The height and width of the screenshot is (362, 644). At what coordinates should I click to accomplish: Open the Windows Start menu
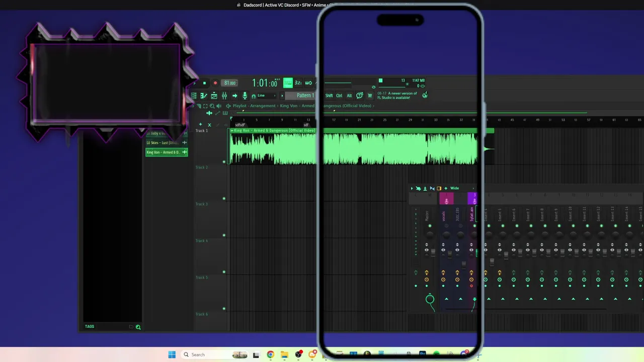pos(172,354)
